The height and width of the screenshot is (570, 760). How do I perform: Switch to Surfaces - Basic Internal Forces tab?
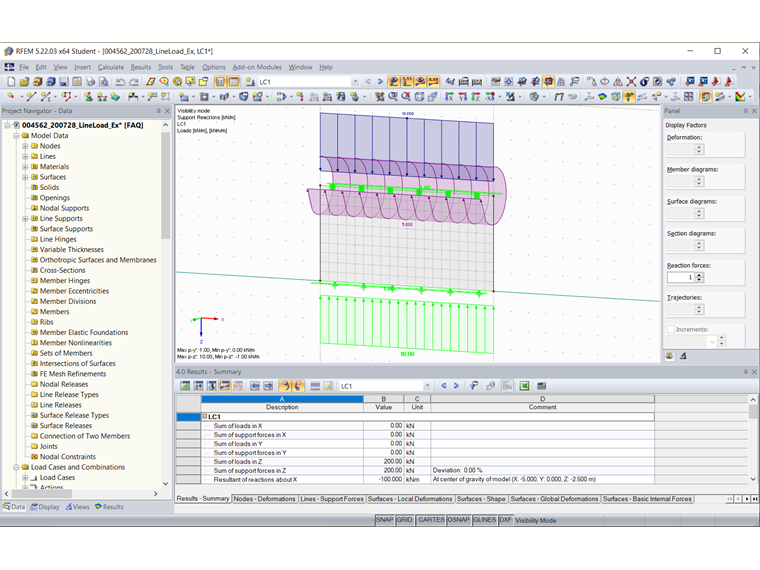647,499
